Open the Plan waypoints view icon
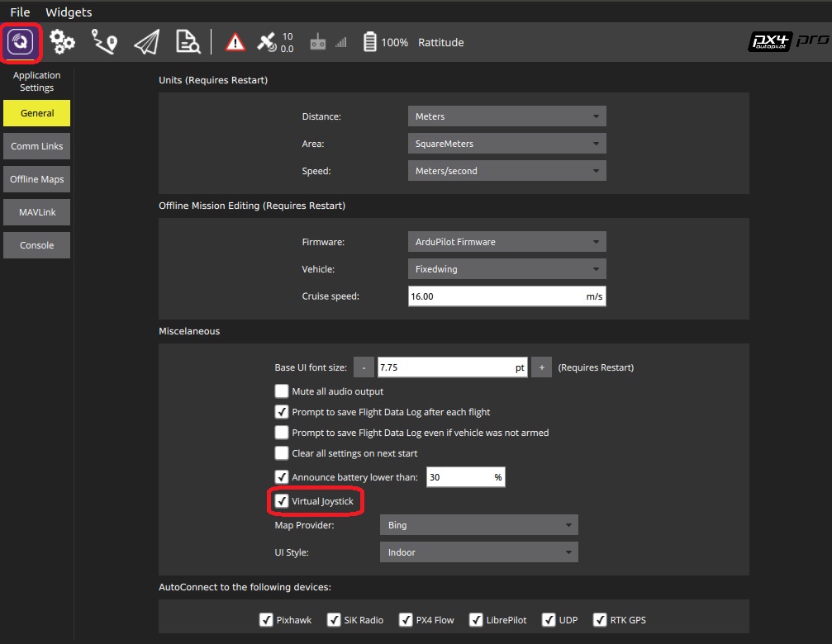The image size is (832, 644). [x=104, y=42]
